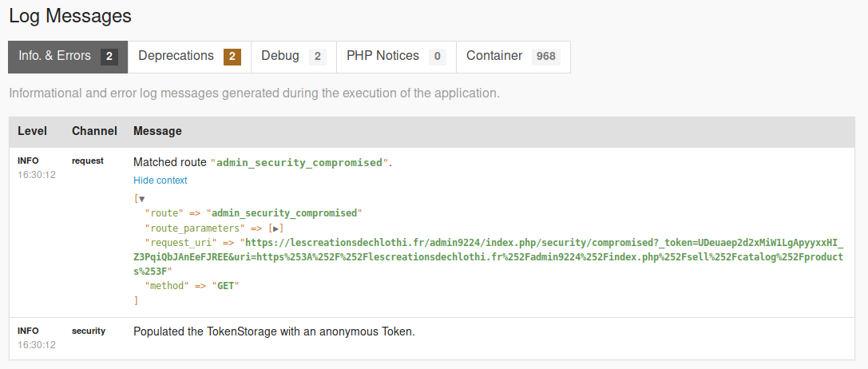868x369 pixels.
Task: Click the Debug tab count badge
Action: coord(318,57)
